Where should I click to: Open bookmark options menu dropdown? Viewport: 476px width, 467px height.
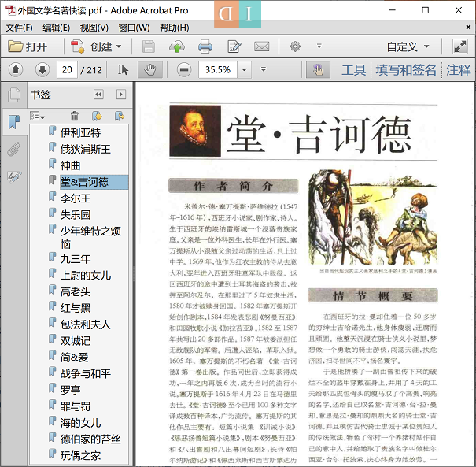click(37, 116)
